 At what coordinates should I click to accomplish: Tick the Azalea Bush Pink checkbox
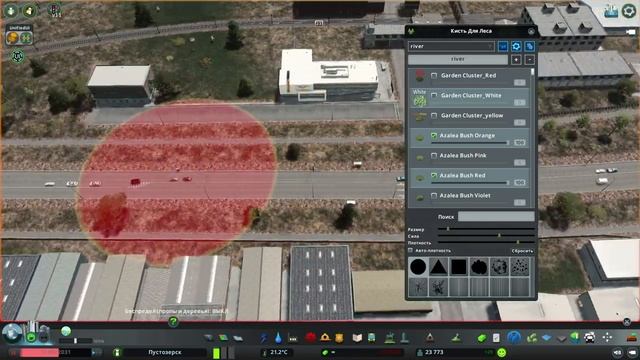click(434, 156)
